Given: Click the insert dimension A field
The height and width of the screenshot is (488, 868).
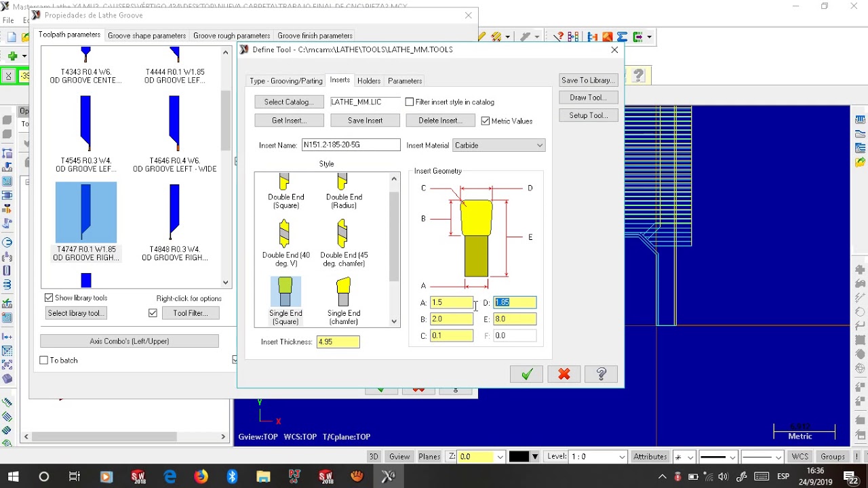Looking at the screenshot, I should (x=451, y=302).
